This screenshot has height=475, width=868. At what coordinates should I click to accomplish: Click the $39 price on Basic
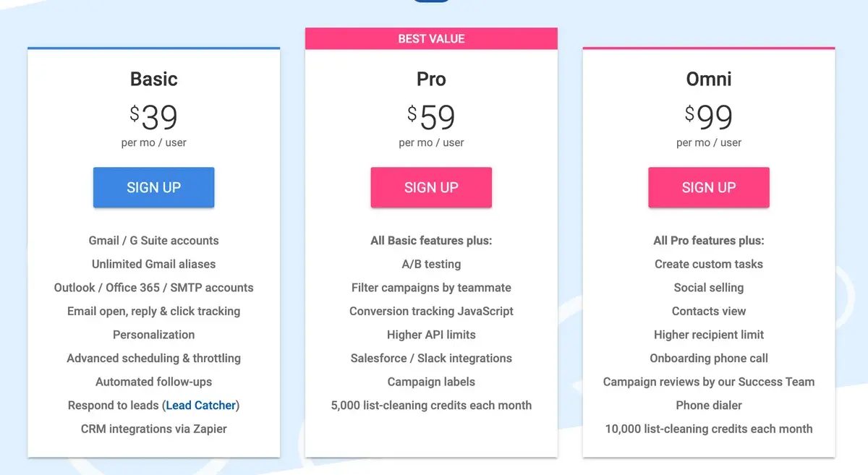point(154,117)
